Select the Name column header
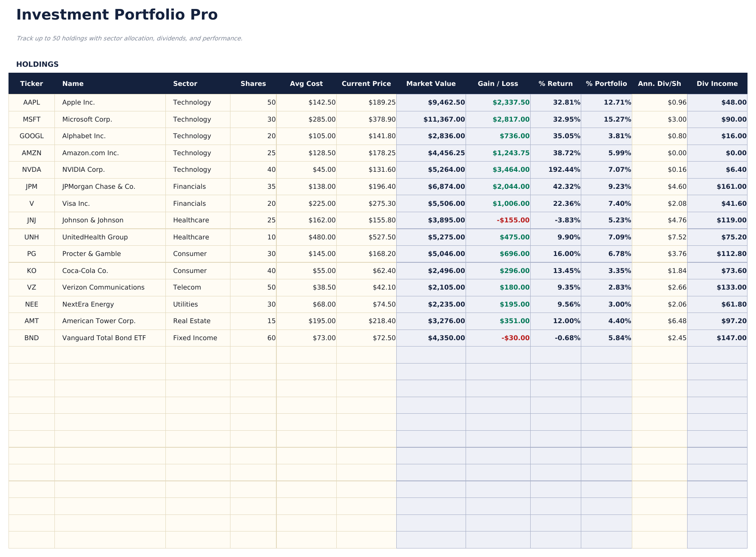This screenshot has width=756, height=557. [x=73, y=83]
